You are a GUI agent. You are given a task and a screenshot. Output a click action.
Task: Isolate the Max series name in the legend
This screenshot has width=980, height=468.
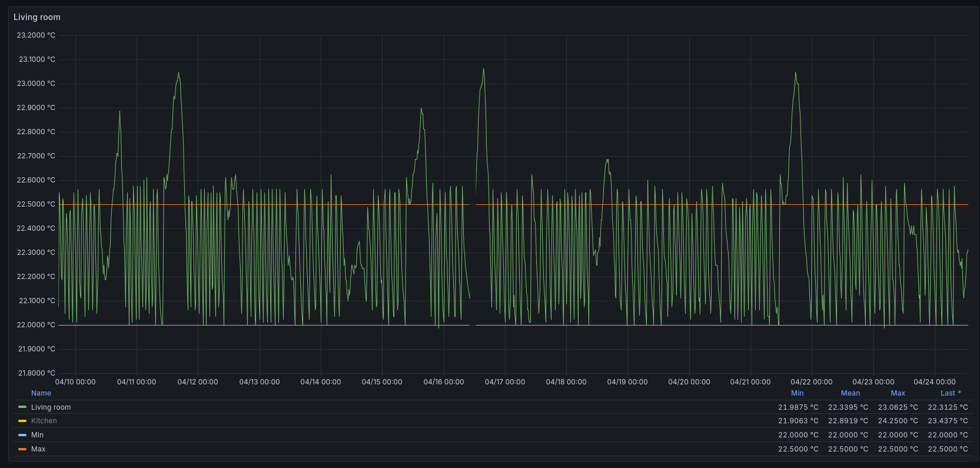point(38,449)
